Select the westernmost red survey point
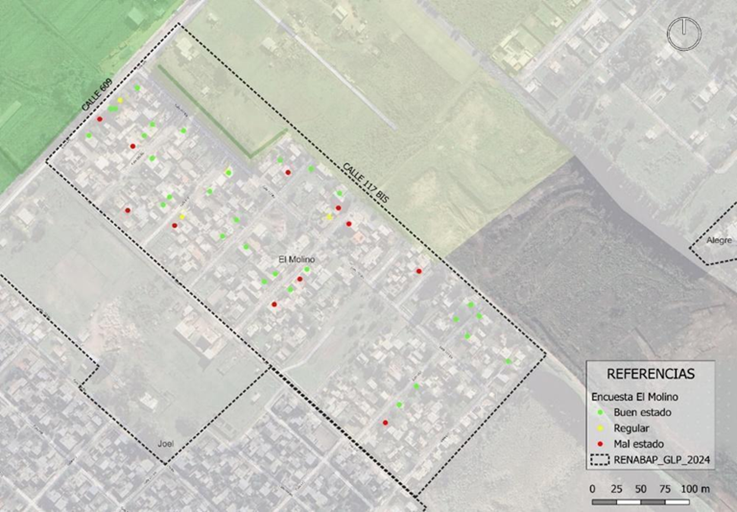 point(99,119)
